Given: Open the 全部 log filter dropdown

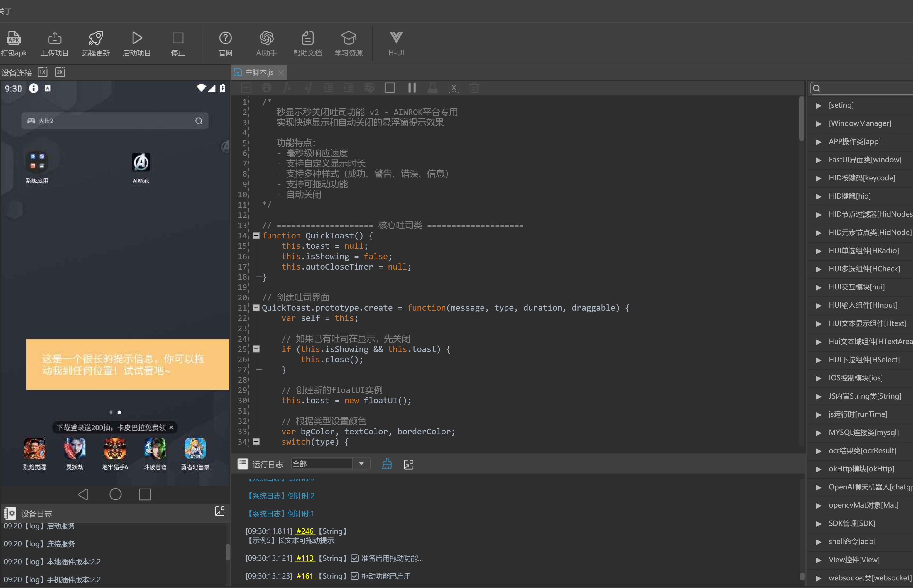Looking at the screenshot, I should click(330, 464).
